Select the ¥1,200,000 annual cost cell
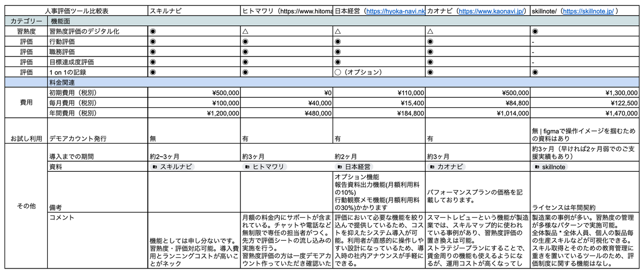The image size is (644, 271). point(195,113)
